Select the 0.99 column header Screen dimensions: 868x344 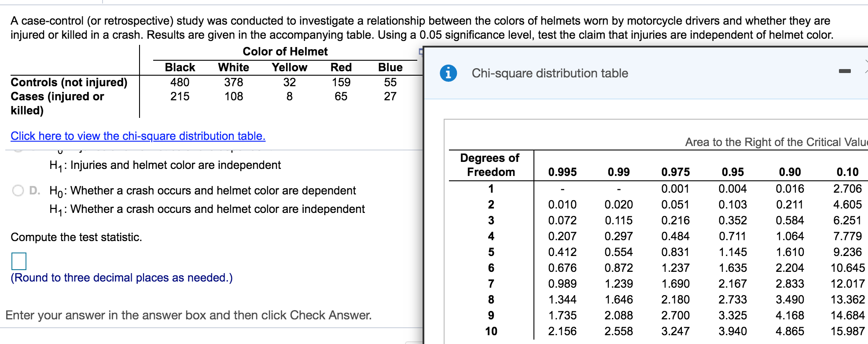[618, 172]
